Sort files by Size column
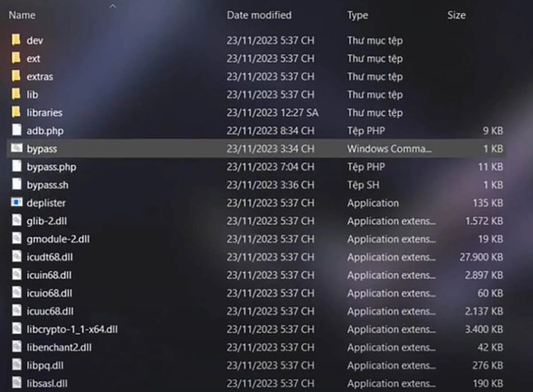Viewport: 533px width, 392px height. (456, 16)
